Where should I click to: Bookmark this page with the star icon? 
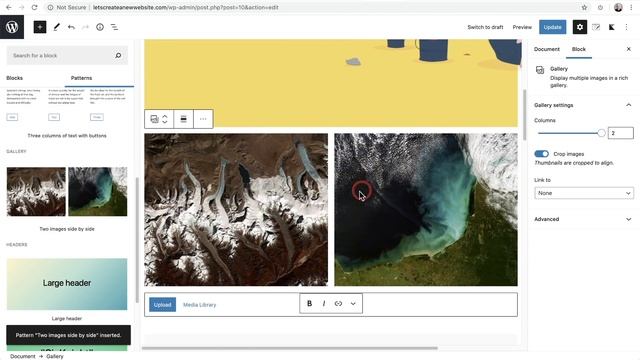pos(584,7)
